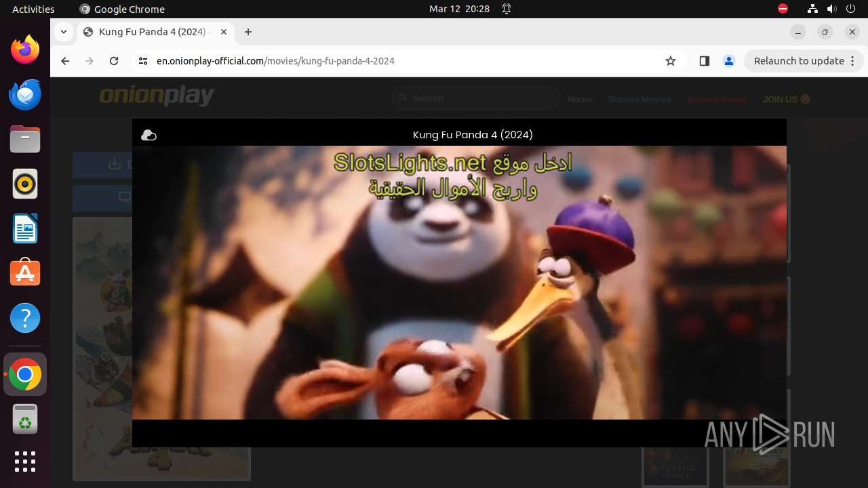The image size is (868, 488).
Task: Toggle Chrome side panel
Action: pos(704,61)
